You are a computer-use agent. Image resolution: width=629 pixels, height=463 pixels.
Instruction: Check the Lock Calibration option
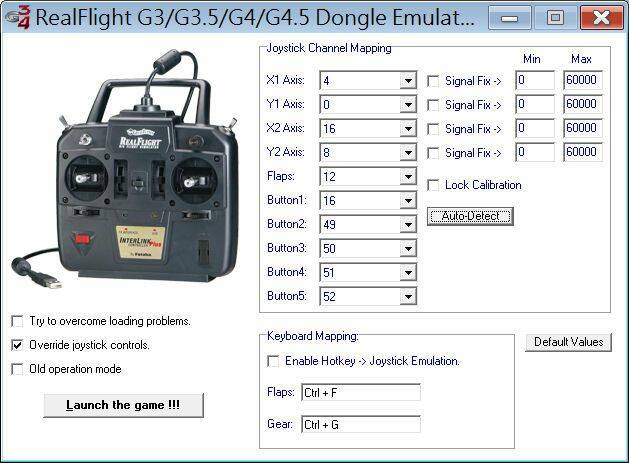(433, 185)
